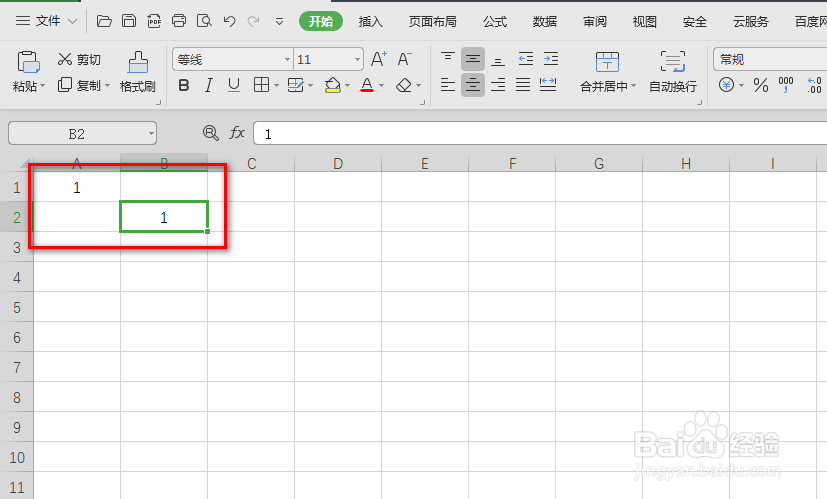Click justify alignment icon
827x499 pixels.
point(523,84)
